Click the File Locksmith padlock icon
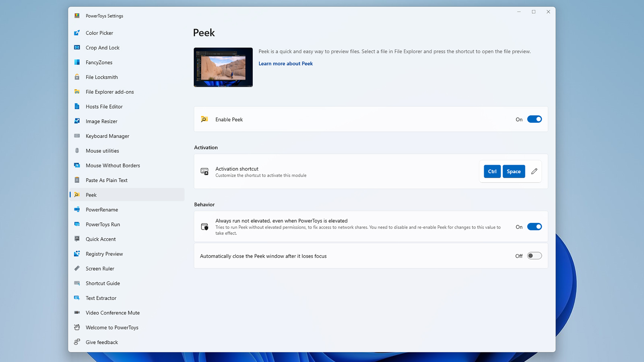This screenshot has height=362, width=644. click(x=77, y=77)
